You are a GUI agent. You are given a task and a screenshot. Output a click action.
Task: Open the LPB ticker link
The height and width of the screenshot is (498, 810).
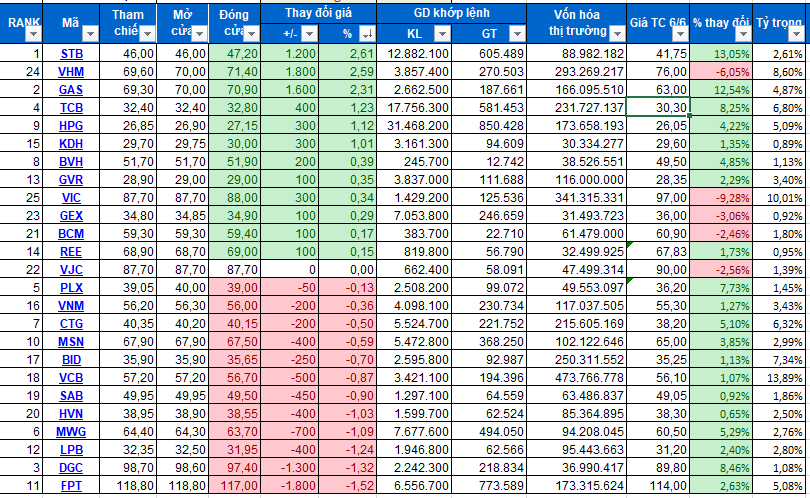point(71,450)
